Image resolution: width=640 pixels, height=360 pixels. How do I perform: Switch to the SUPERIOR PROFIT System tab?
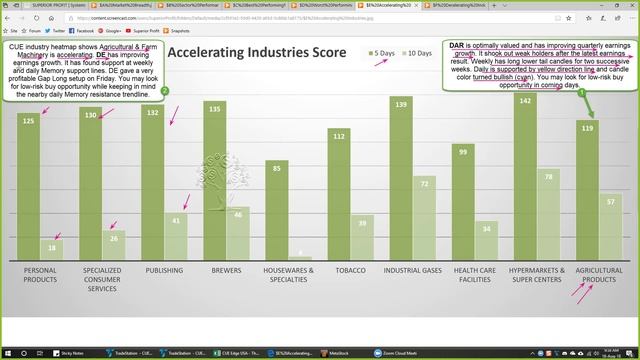tap(55, 6)
